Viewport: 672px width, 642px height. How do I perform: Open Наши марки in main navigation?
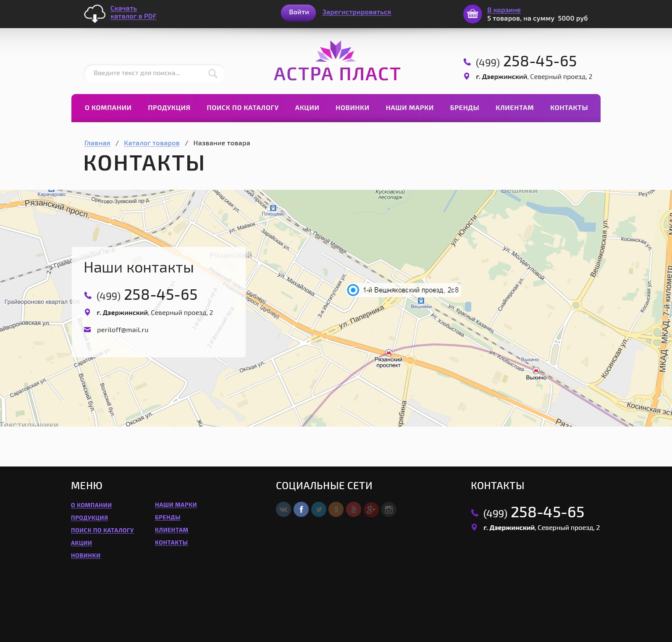point(409,108)
